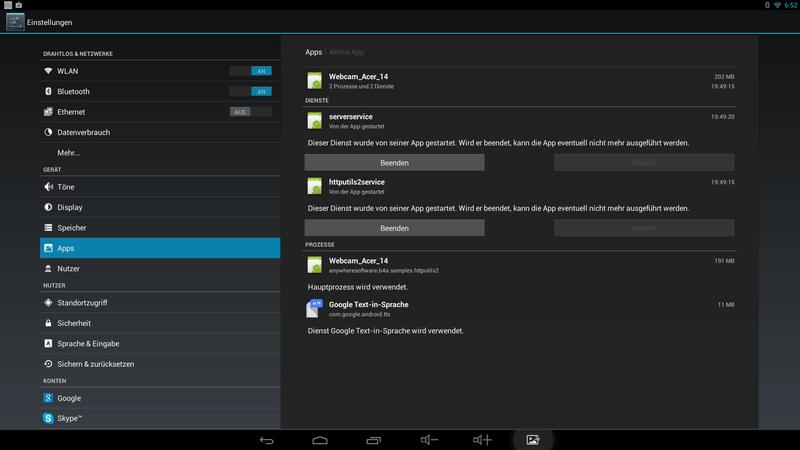Viewport: 800px width, 450px height.
Task: Click the Sichern & zurücksetzen icon
Action: pos(48,364)
